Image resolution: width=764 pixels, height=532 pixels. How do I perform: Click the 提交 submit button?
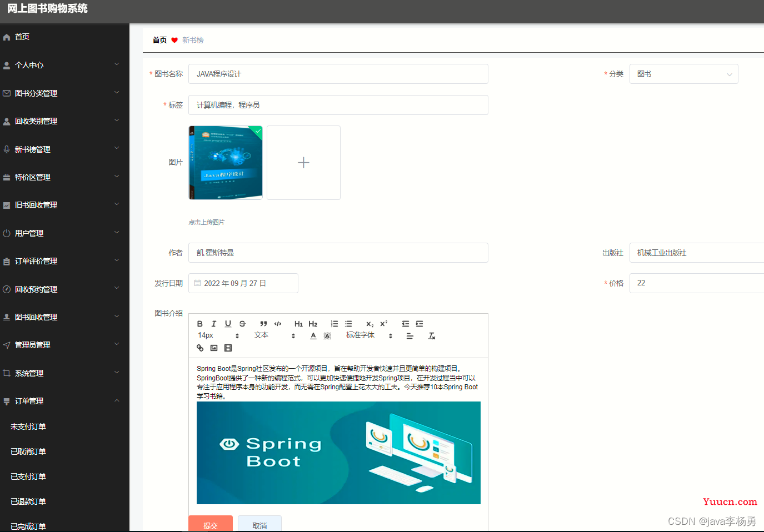click(x=211, y=524)
